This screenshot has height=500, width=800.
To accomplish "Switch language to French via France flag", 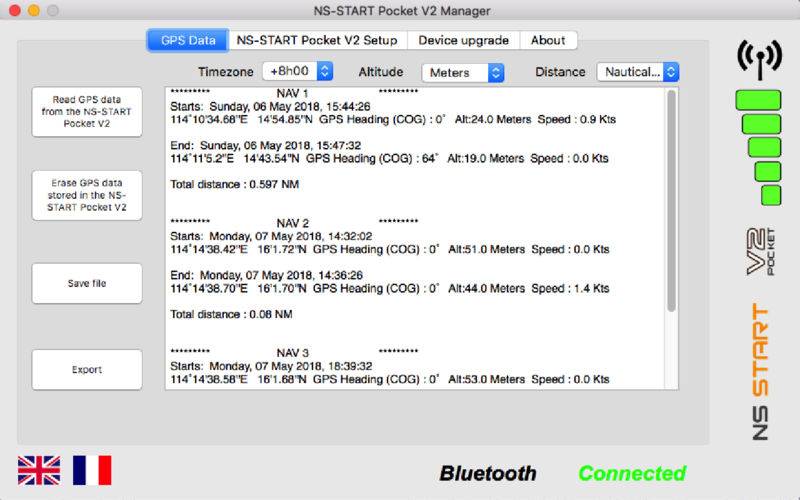I will [x=92, y=470].
